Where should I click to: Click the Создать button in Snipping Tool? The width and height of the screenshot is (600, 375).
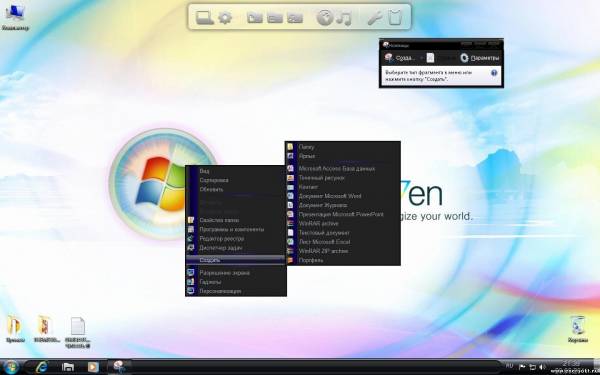coord(400,58)
